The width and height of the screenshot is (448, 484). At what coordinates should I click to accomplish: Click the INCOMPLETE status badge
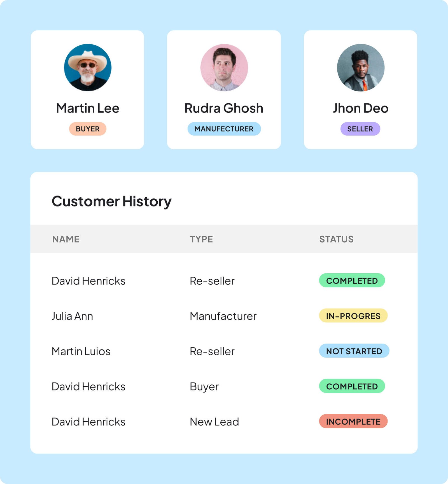click(353, 421)
